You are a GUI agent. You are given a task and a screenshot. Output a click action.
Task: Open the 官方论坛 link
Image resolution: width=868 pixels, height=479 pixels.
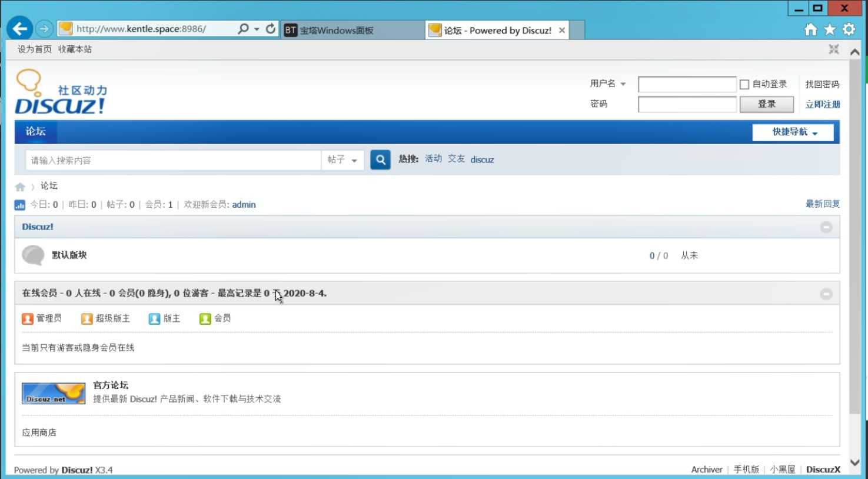tap(111, 385)
